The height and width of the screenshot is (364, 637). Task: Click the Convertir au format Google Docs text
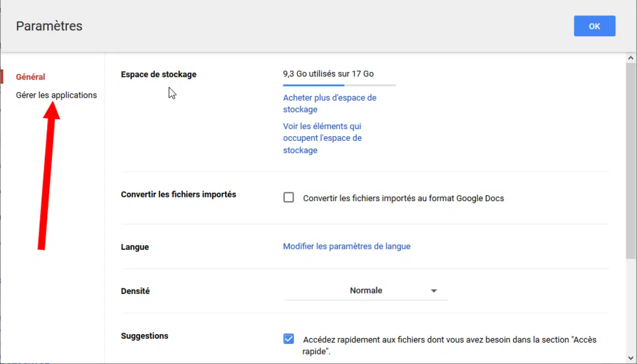point(404,198)
